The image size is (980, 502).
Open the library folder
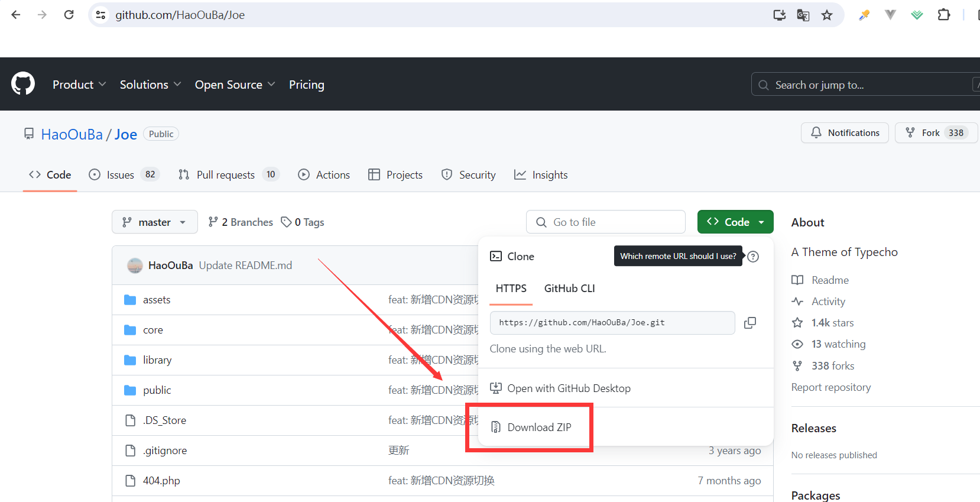tap(157, 360)
